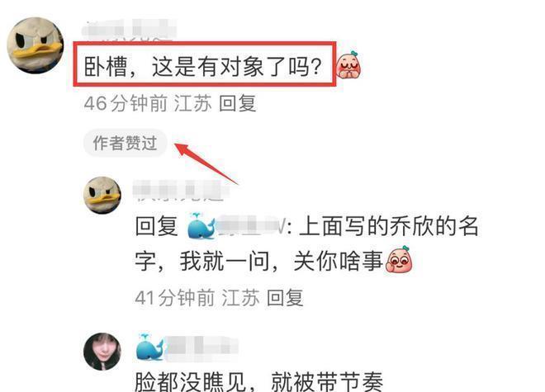Tap the smirking peach emoji in reply
Viewport: 545px width, 392px height.
[399, 260]
